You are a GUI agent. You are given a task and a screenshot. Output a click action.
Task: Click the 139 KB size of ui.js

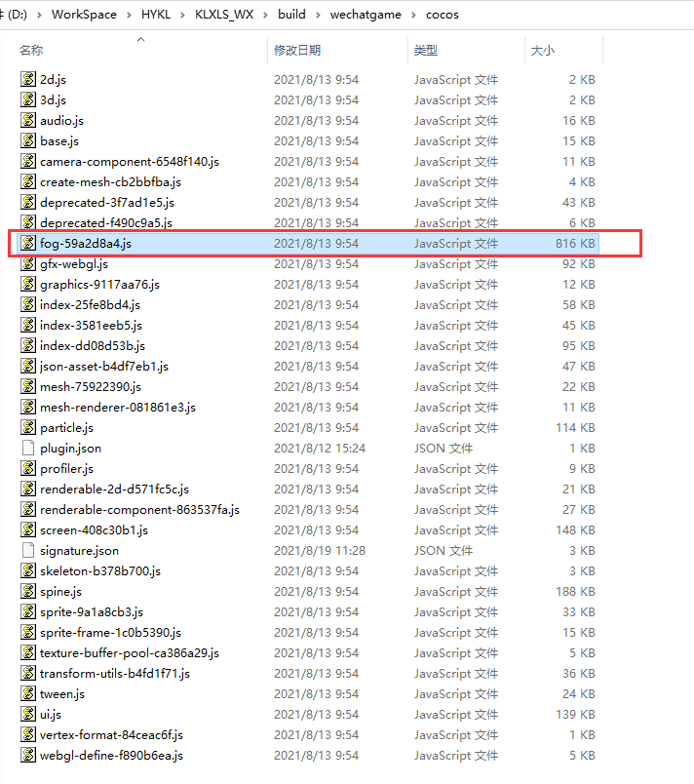(575, 715)
